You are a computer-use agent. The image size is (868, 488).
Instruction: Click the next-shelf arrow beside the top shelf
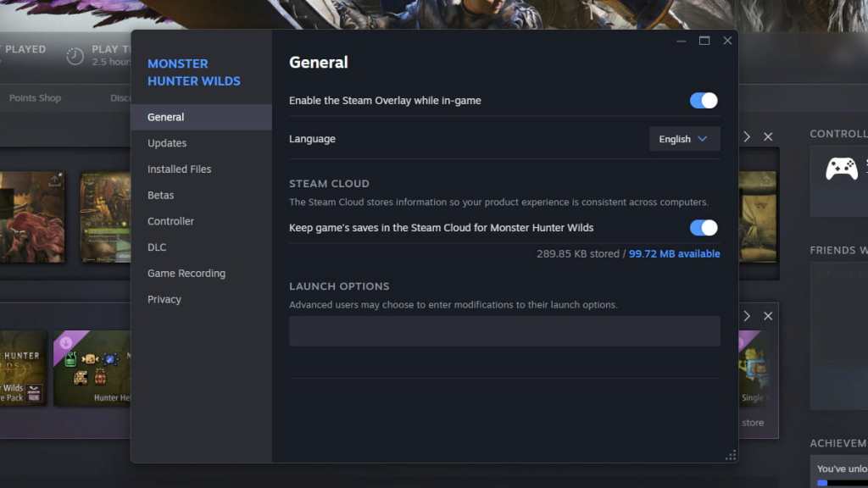[x=747, y=136]
